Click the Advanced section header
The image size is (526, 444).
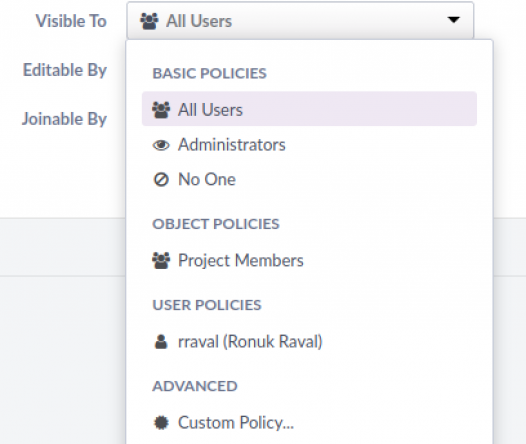point(195,386)
